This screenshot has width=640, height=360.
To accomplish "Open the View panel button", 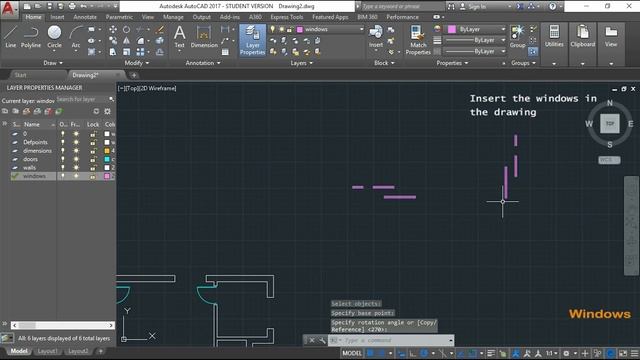I will coord(611,37).
